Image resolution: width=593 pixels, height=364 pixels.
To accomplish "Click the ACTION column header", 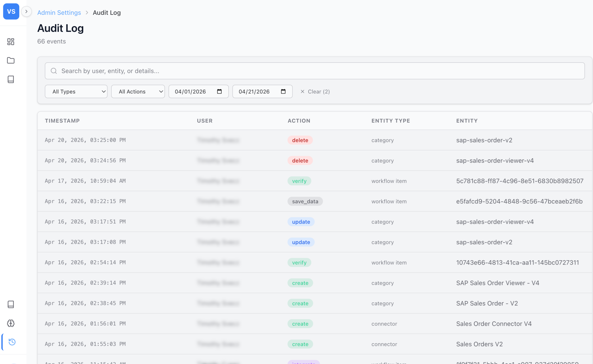I will pyautogui.click(x=299, y=121).
